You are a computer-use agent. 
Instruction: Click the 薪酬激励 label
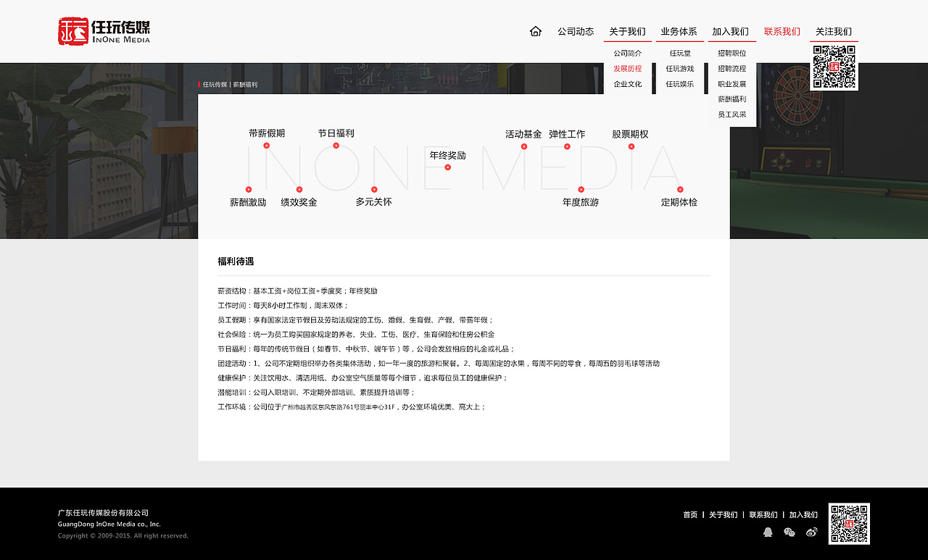click(x=248, y=202)
